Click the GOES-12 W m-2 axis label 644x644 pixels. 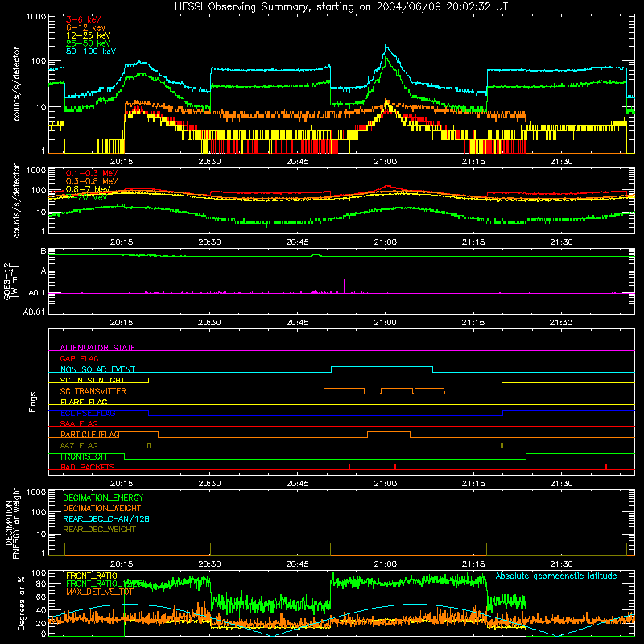pyautogui.click(x=11, y=281)
